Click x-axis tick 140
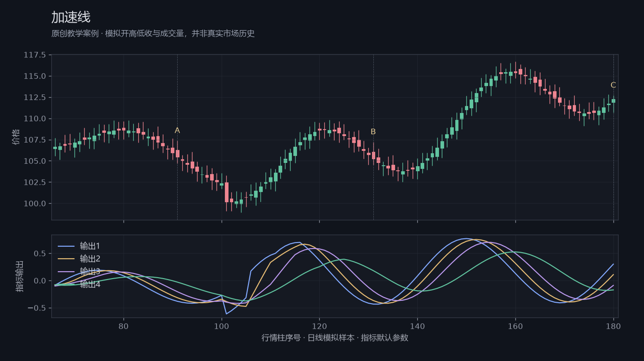644x361 pixels. (417, 326)
